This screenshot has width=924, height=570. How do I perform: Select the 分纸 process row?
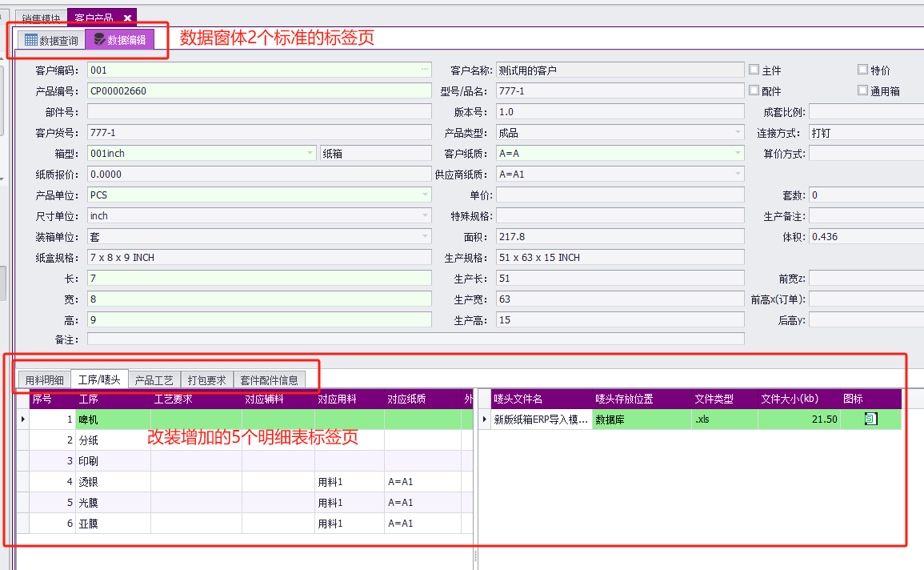tap(245, 440)
